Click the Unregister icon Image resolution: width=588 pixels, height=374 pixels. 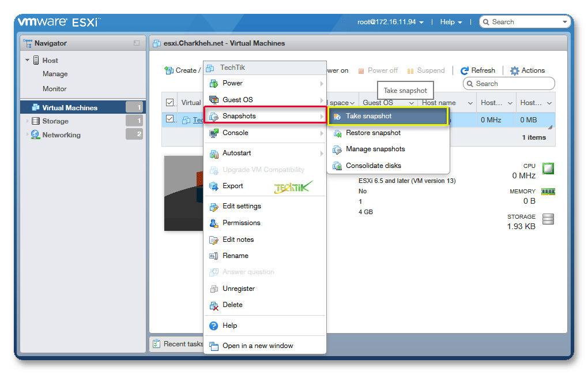point(214,289)
